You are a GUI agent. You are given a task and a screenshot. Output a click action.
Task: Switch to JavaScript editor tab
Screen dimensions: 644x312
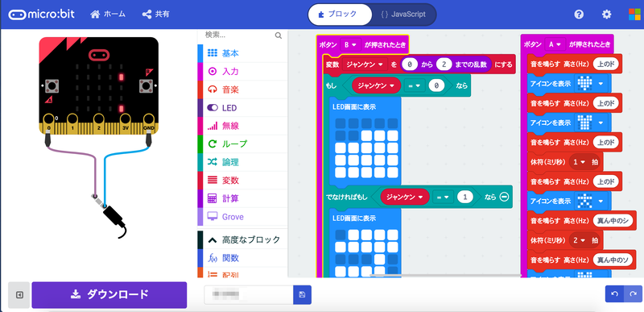[403, 15]
